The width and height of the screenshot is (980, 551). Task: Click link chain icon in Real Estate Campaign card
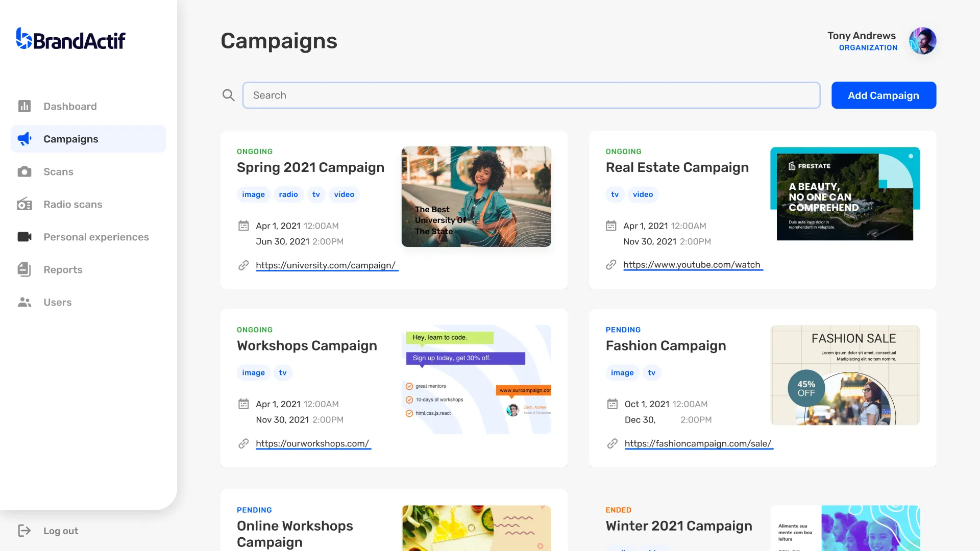coord(611,265)
